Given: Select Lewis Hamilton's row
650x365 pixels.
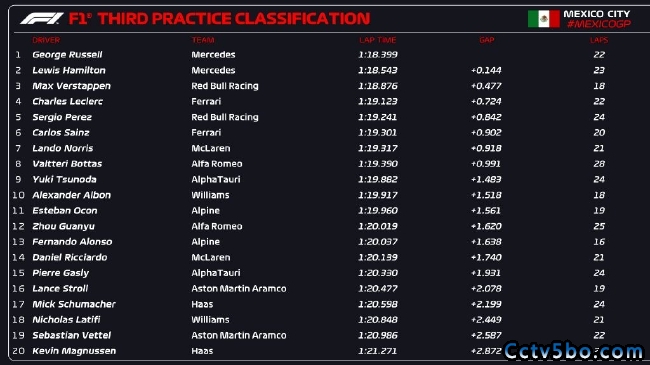Looking at the screenshot, I should (x=311, y=71).
